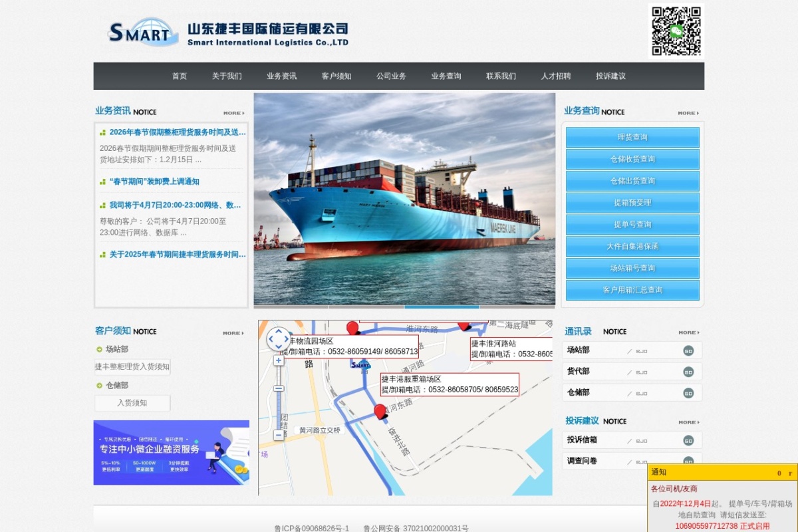
Task: Click the map zoom level slider handle
Action: [x=279, y=388]
